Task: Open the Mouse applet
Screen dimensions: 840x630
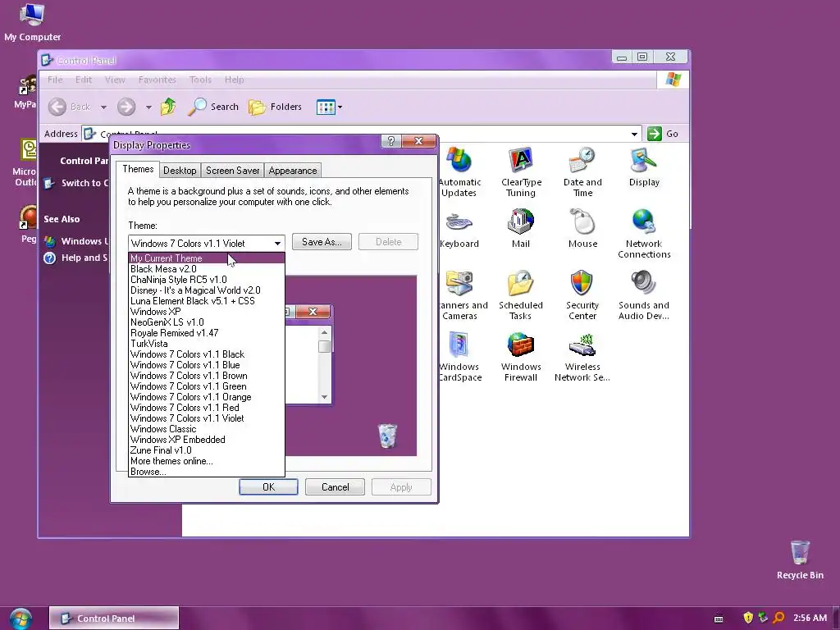Action: coord(582,229)
